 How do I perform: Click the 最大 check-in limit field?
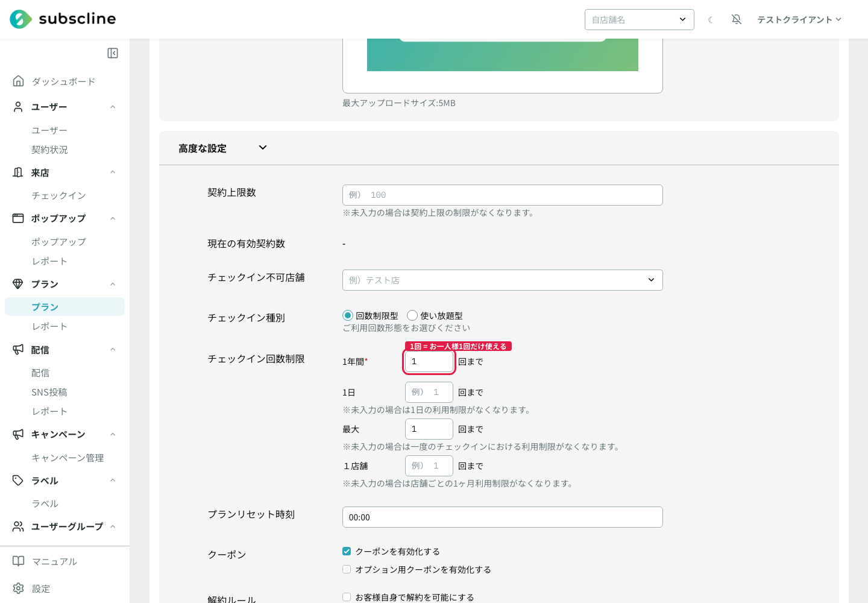tap(429, 429)
